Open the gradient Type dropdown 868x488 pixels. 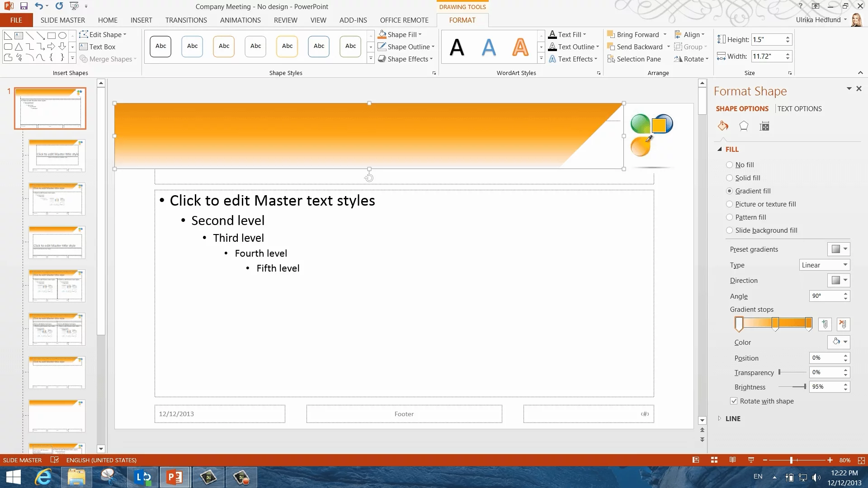click(x=825, y=265)
